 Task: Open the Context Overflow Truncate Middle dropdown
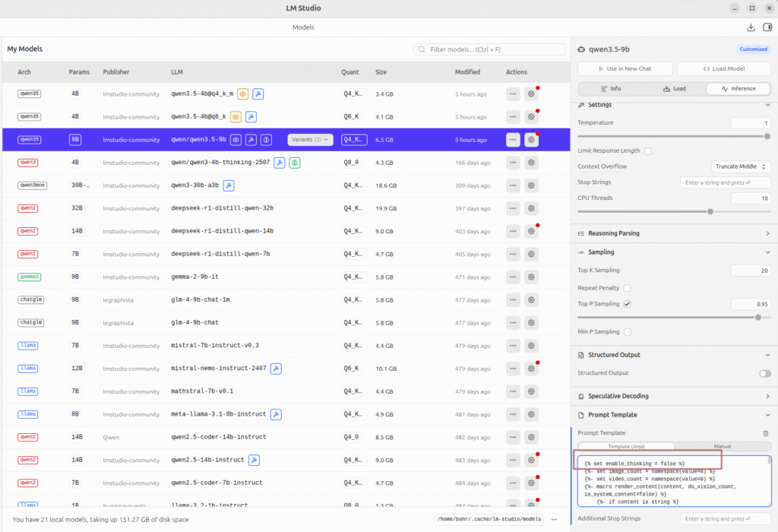[741, 166]
